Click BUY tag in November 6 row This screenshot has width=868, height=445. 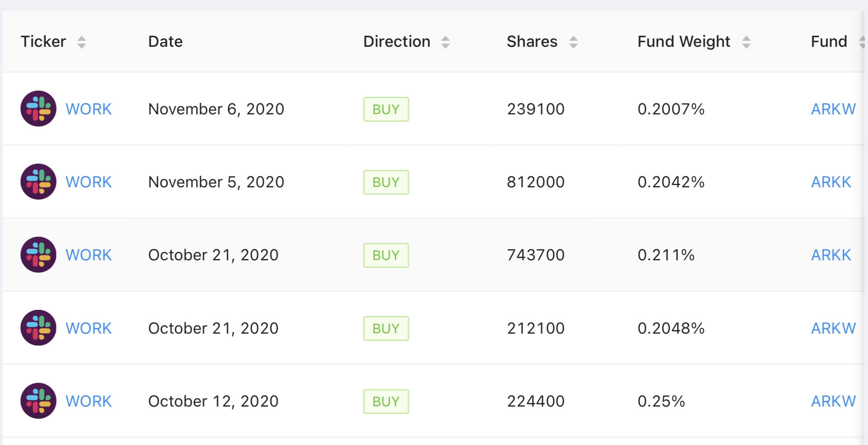click(x=386, y=109)
